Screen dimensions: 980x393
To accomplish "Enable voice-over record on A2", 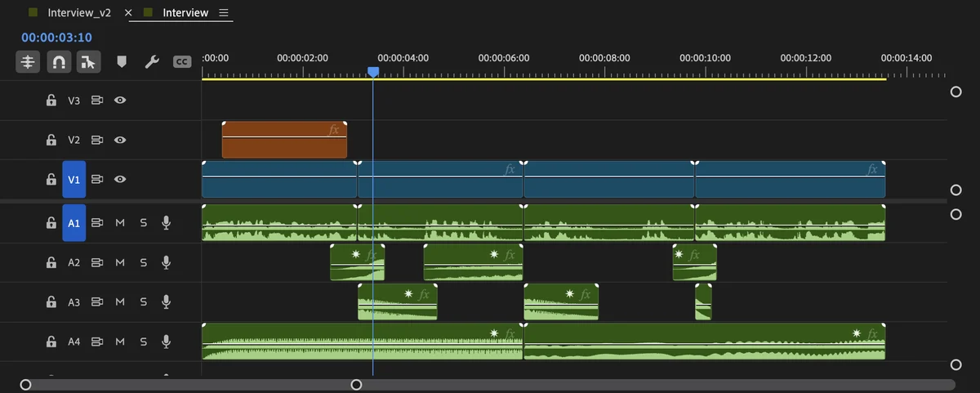I will [x=167, y=262].
